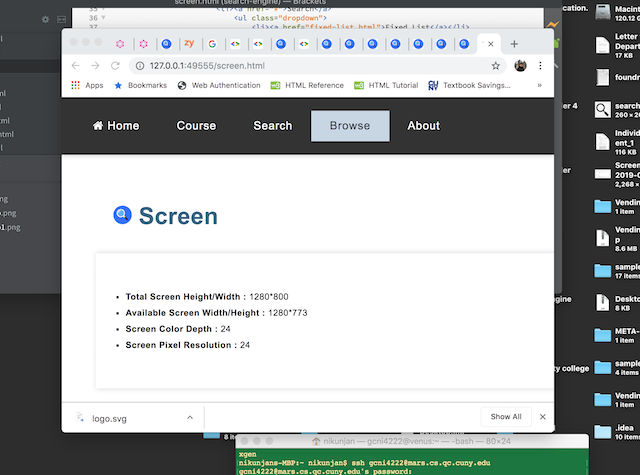
Task: Click the Show All downloads button
Action: tap(505, 416)
